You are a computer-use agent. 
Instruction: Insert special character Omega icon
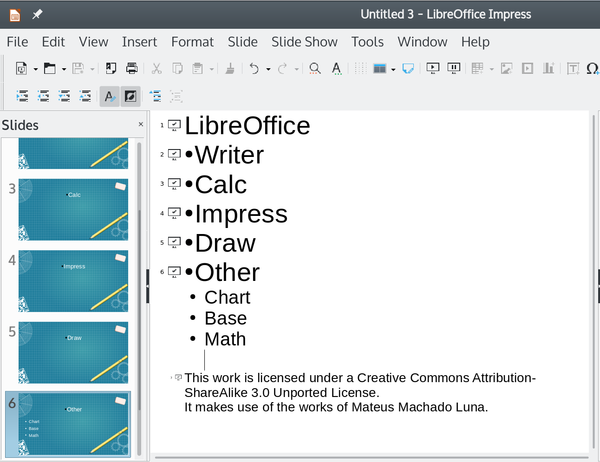click(592, 69)
